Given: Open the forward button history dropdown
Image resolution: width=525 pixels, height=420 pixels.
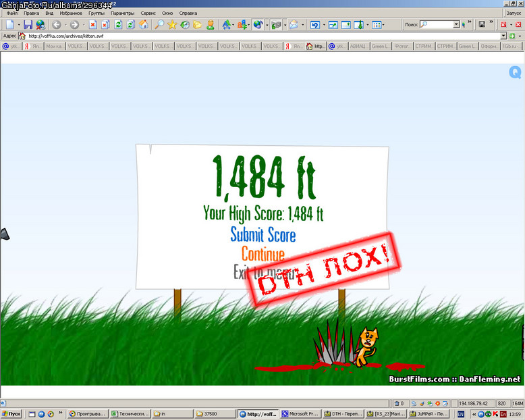Looking at the screenshot, I should pyautogui.click(x=84, y=25).
